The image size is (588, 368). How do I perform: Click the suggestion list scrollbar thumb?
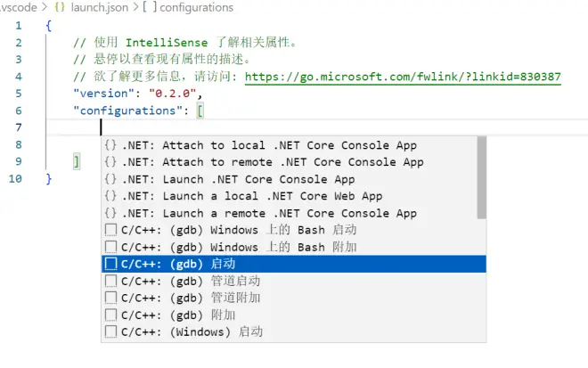(481, 177)
